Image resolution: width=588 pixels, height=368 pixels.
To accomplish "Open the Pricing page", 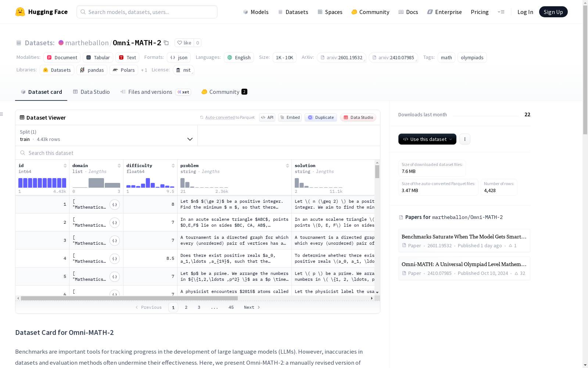I will (480, 12).
